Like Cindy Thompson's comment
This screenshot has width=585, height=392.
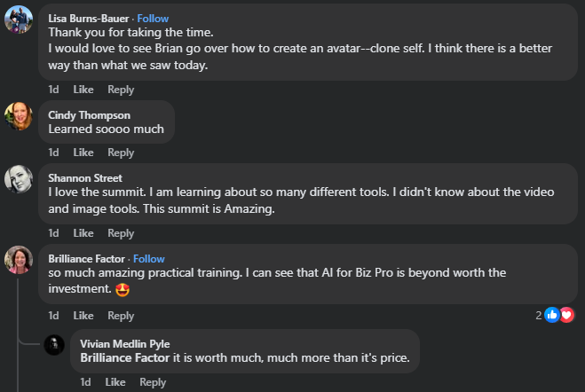click(83, 153)
